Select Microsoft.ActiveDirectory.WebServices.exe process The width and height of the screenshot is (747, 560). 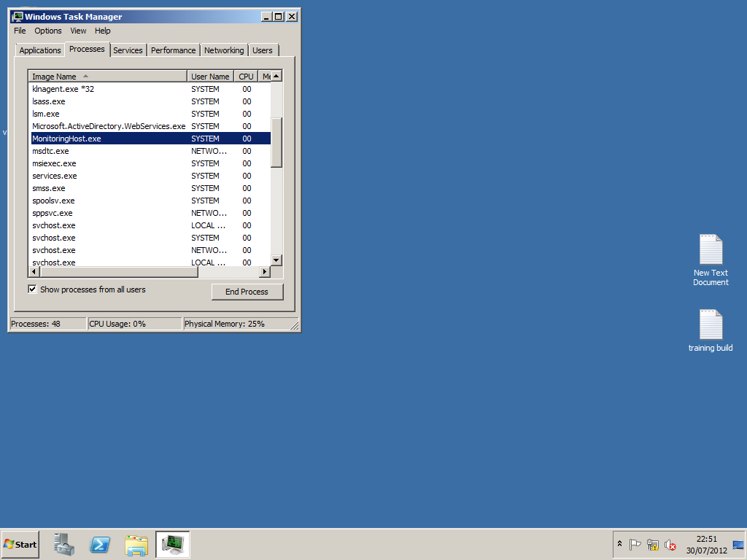(x=150, y=126)
